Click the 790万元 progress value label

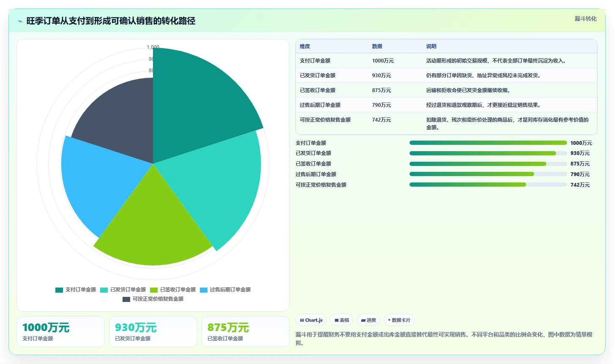click(x=580, y=174)
